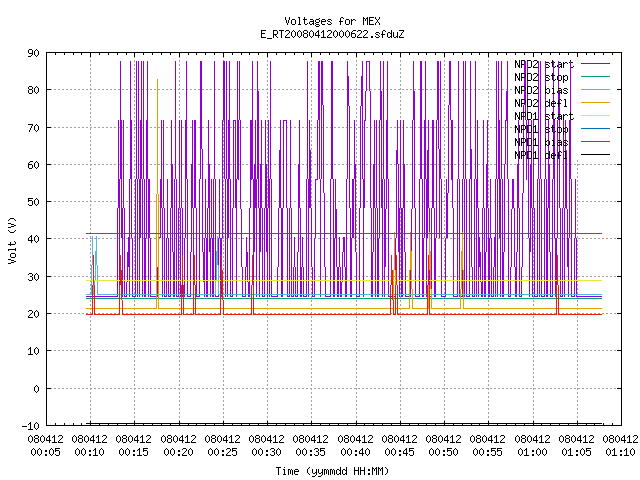Click the green line sample beside NPD2 stop
640x480 pixels.
(596, 77)
